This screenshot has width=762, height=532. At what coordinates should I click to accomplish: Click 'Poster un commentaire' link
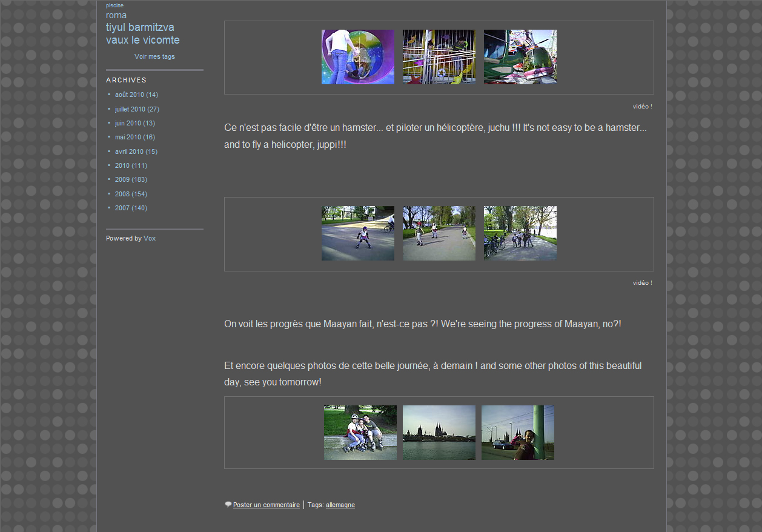point(266,505)
